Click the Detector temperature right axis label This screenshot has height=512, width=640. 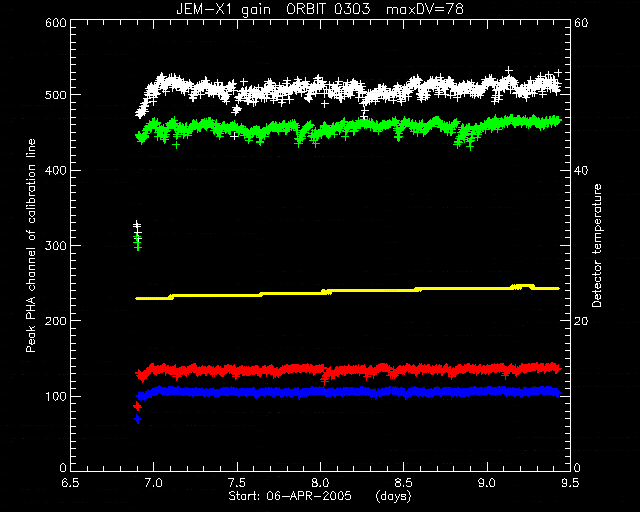coord(597,246)
